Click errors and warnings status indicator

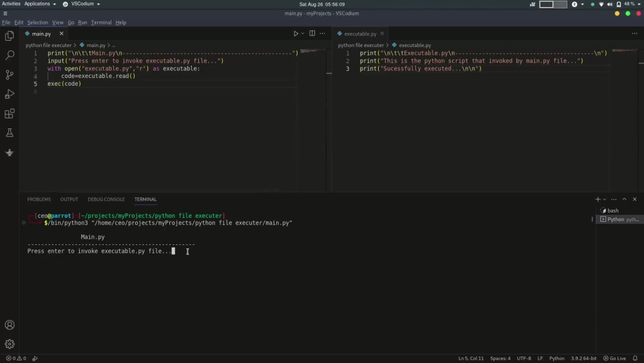pyautogui.click(x=16, y=358)
